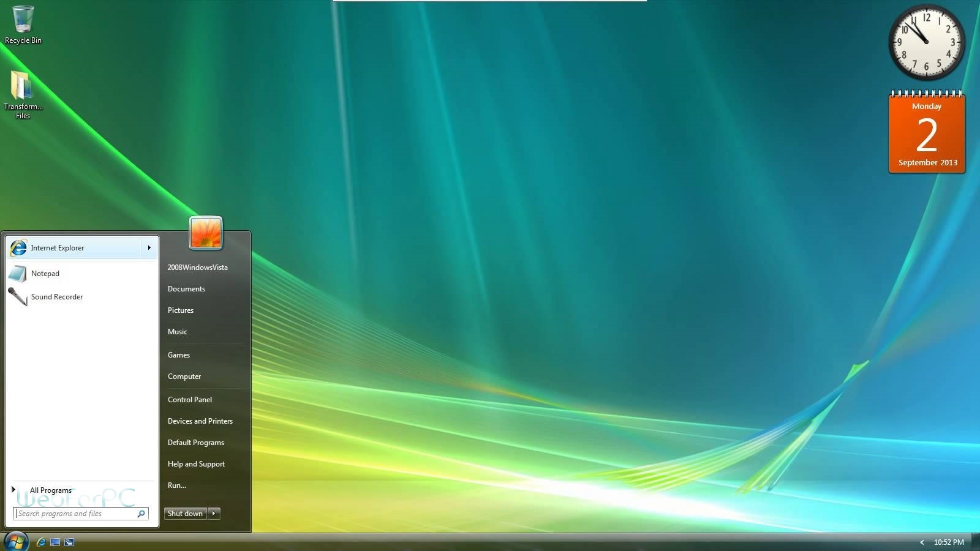Click the Search programs and files field
Image resolution: width=980 pixels, height=551 pixels.
click(x=73, y=514)
